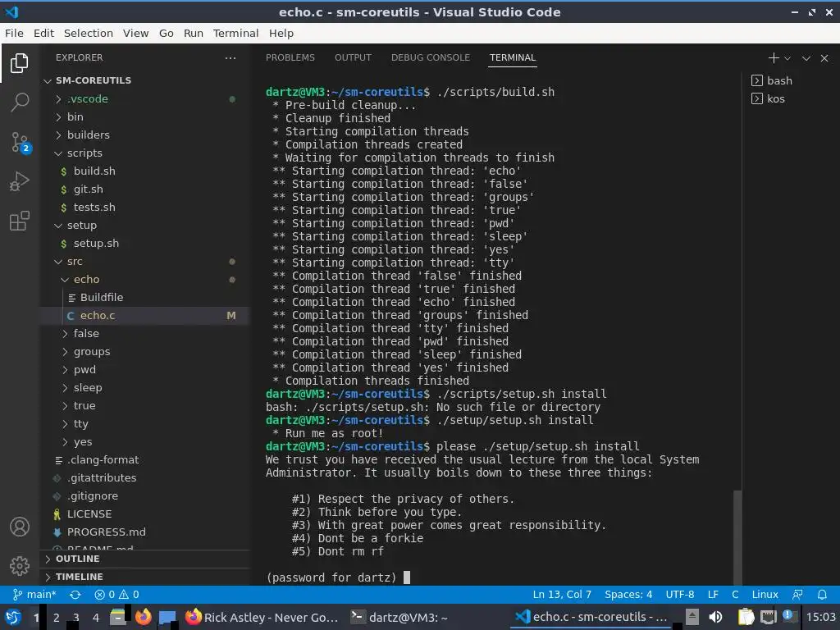Collapse the scripts folder
The image size is (840, 630).
pyautogui.click(x=144, y=153)
